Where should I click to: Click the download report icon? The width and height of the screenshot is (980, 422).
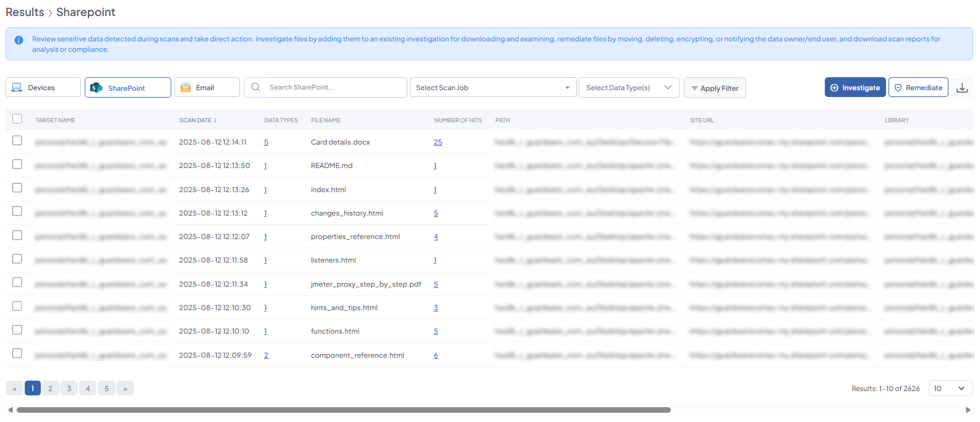(961, 88)
